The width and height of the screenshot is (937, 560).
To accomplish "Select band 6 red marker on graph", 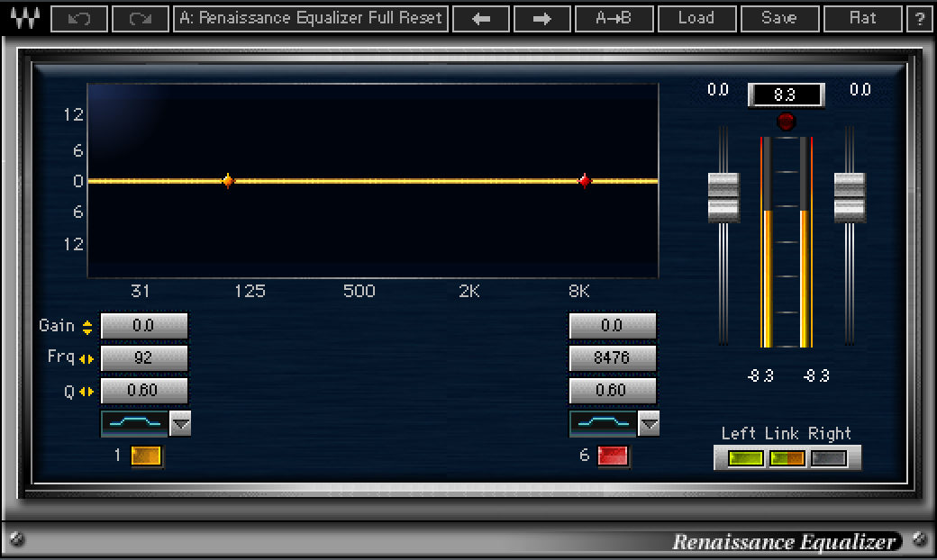I will tap(585, 180).
